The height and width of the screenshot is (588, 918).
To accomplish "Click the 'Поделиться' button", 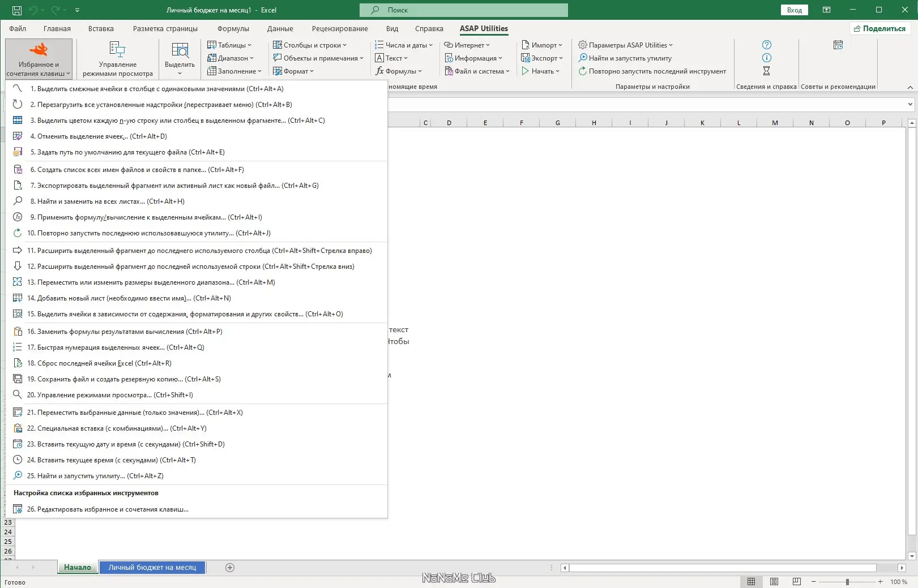I will 879,28.
